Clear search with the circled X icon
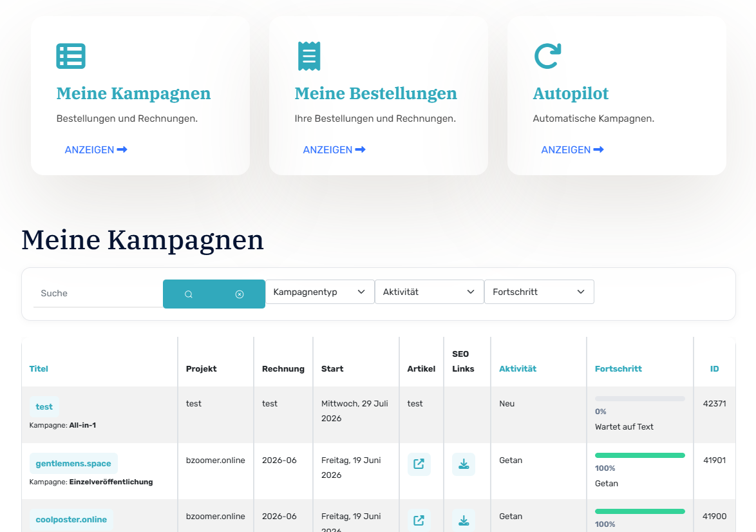Screen dimensions: 756x532 pos(240,294)
